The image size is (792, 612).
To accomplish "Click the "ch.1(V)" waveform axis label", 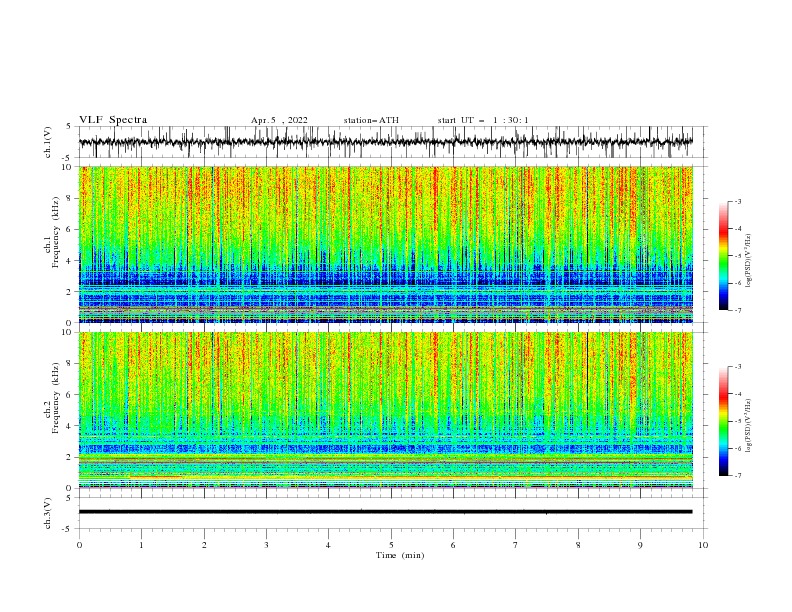I will click(x=48, y=142).
